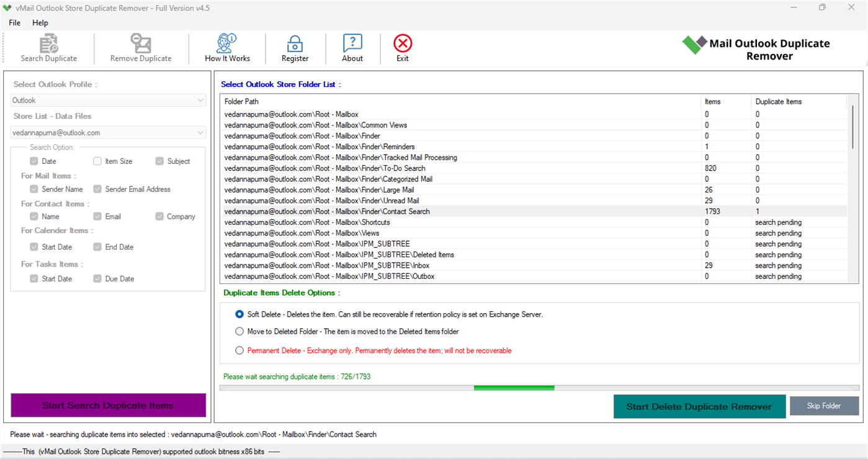
Task: Open the Help menu
Action: click(40, 22)
